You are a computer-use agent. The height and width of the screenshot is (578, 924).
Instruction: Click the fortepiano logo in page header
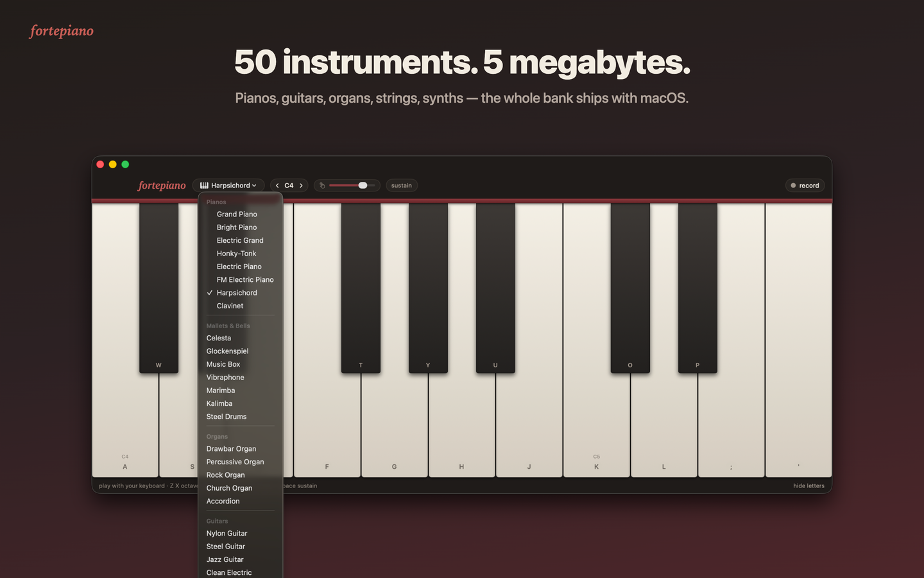point(62,31)
